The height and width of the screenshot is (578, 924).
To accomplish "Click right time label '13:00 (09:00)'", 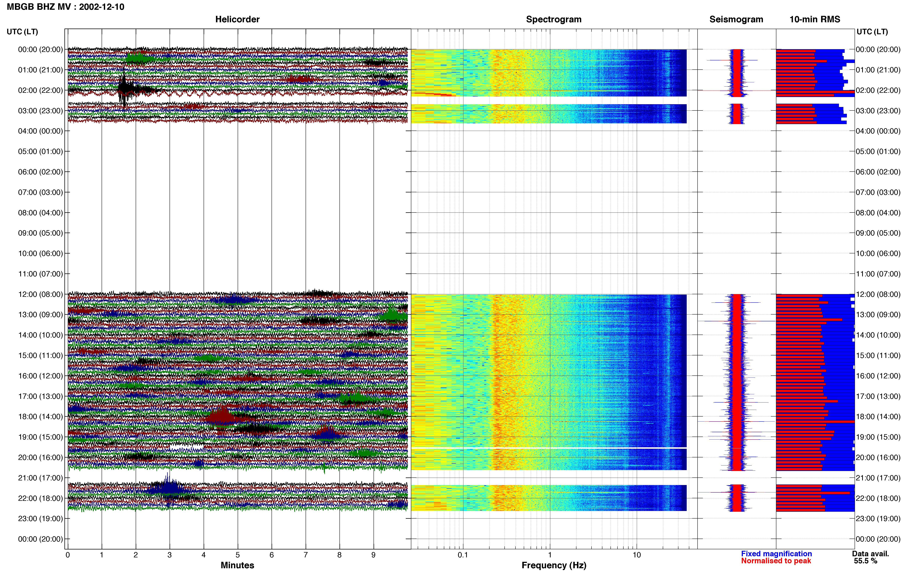I will (878, 314).
